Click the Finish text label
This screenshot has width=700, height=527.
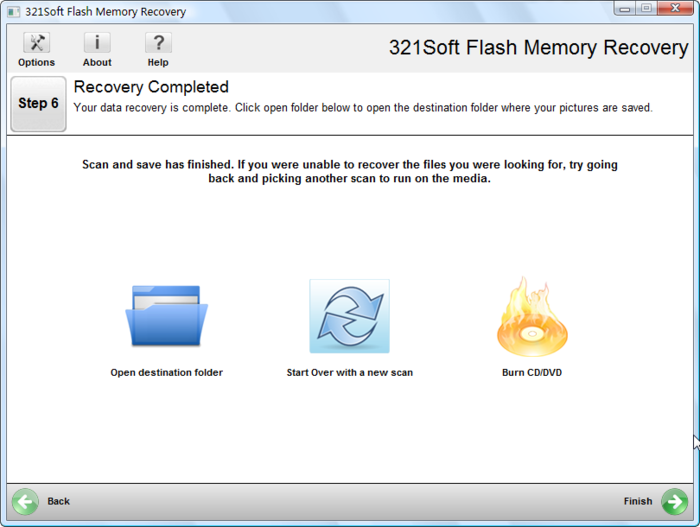tap(638, 502)
